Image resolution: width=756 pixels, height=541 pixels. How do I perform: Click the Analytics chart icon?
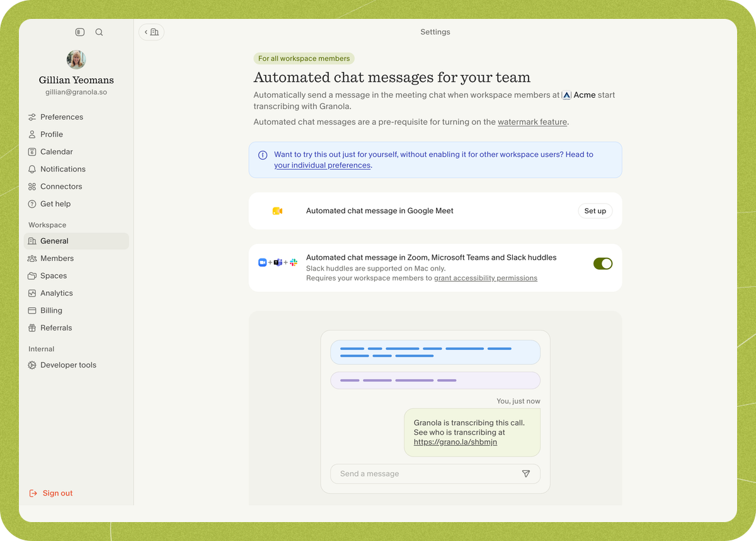point(32,293)
